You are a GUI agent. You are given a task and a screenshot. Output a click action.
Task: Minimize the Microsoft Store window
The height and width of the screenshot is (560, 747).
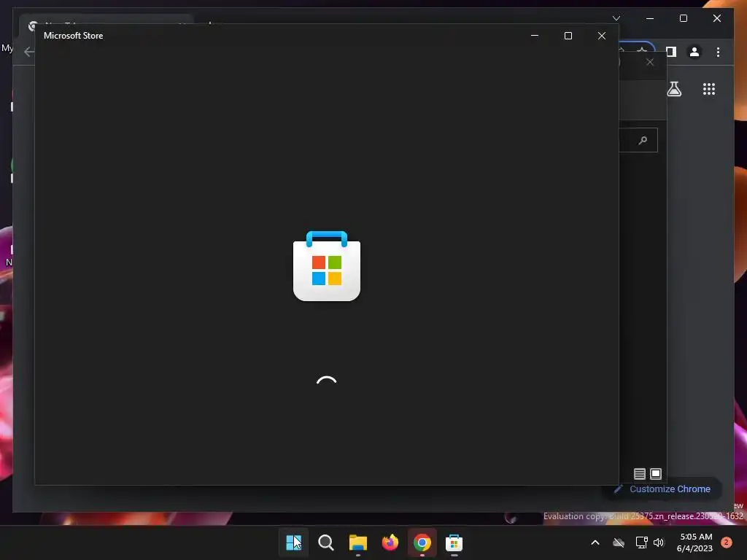(535, 36)
